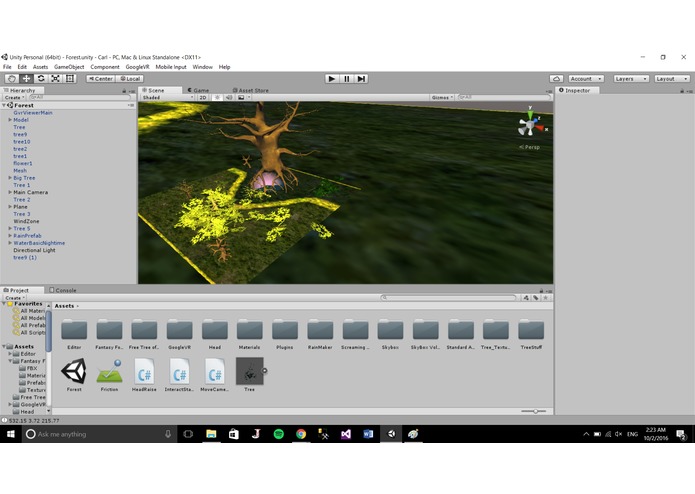This screenshot has width=695, height=494.
Task: Expand Main Camera in Hierarchy
Action: tap(10, 192)
